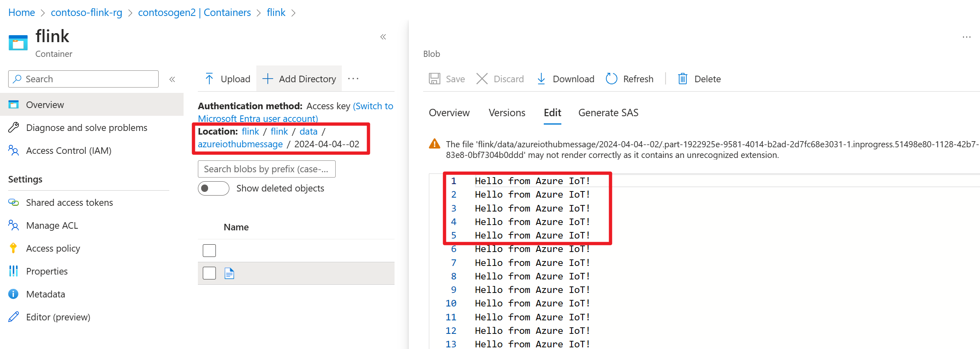Collapse the flink container panel

click(383, 37)
